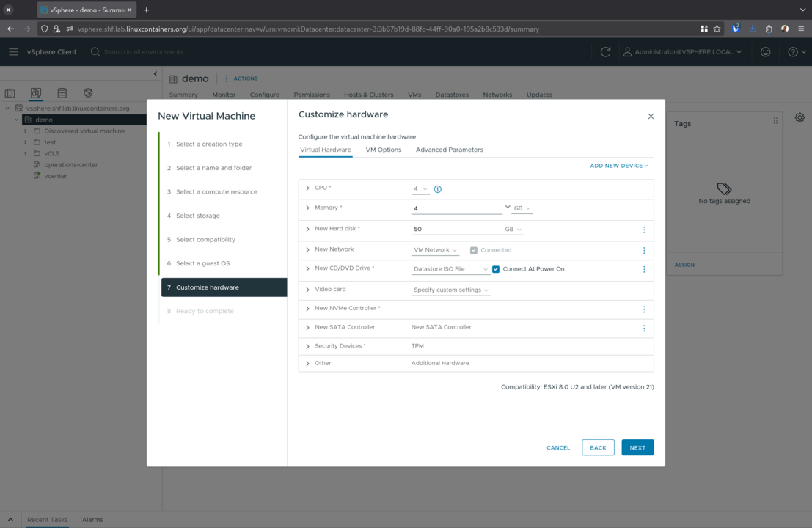Screen dimensions: 812x528
Task: Click the CANCEL button
Action: click(x=558, y=447)
